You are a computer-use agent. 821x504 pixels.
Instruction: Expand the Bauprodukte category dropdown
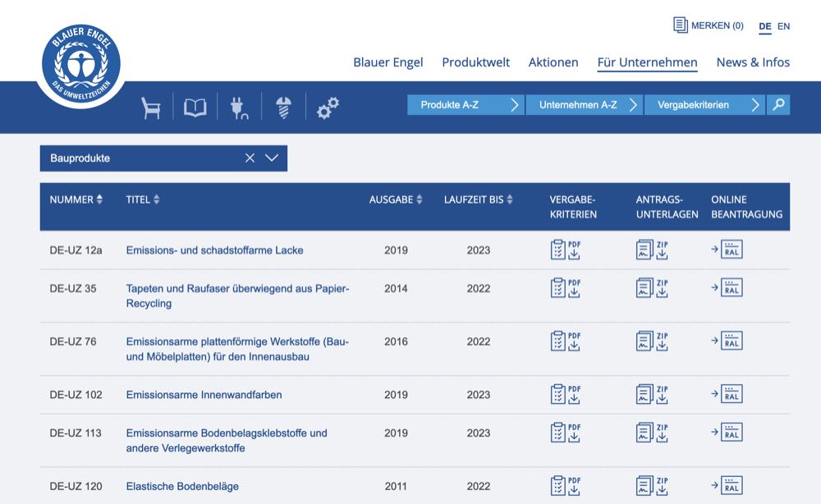coord(272,158)
